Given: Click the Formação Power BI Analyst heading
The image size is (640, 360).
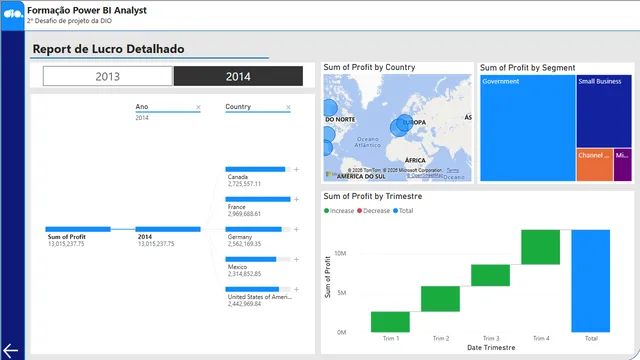Looking at the screenshot, I should pyautogui.click(x=87, y=11).
